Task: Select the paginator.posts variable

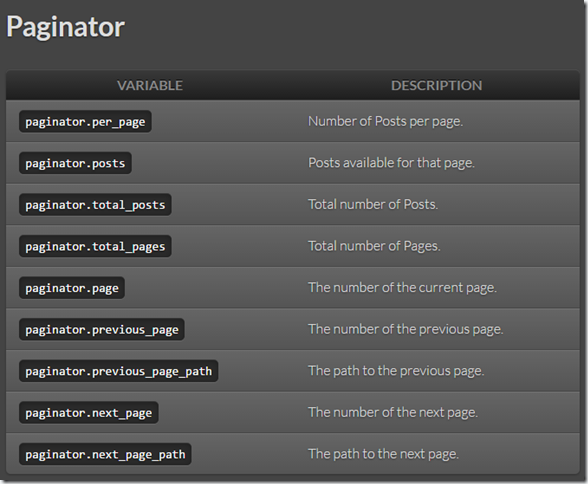Action: pyautogui.click(x=75, y=163)
